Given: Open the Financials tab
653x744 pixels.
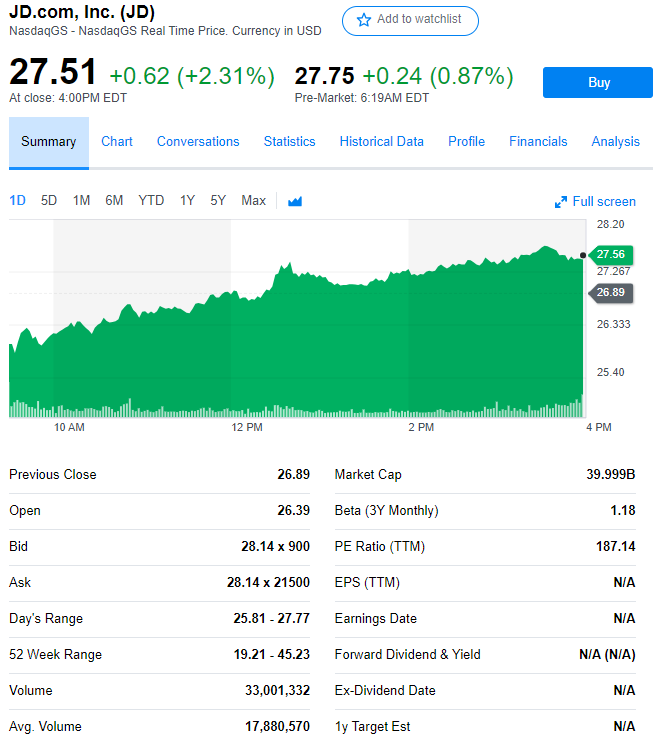Looking at the screenshot, I should coord(538,142).
